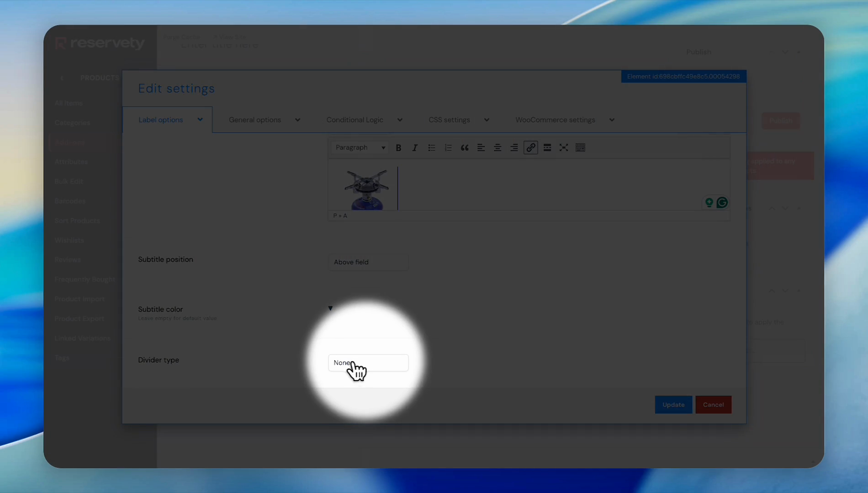Viewport: 868px width, 493px height.
Task: Click the Update button
Action: point(673,405)
